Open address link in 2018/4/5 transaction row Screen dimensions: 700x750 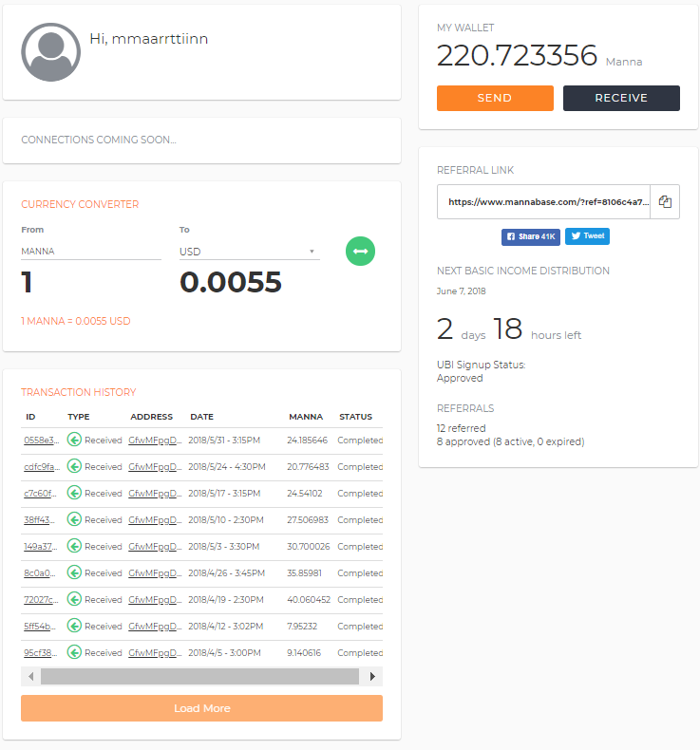click(155, 652)
